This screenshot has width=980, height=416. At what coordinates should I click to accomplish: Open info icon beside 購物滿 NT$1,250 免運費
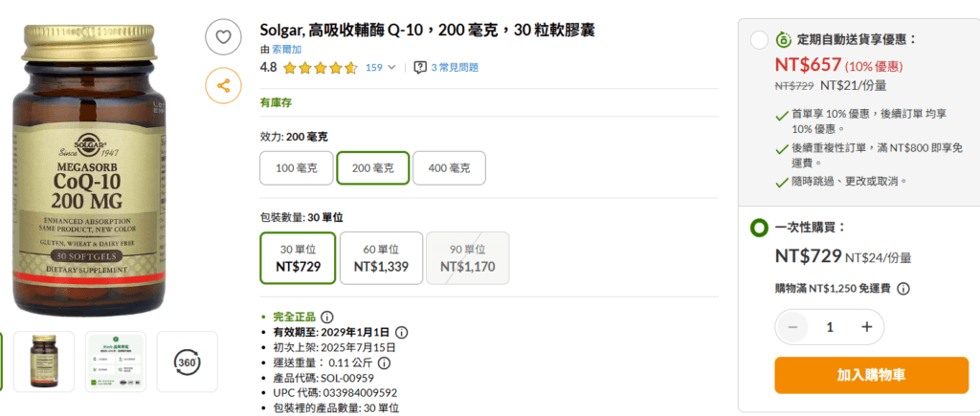pos(903,289)
